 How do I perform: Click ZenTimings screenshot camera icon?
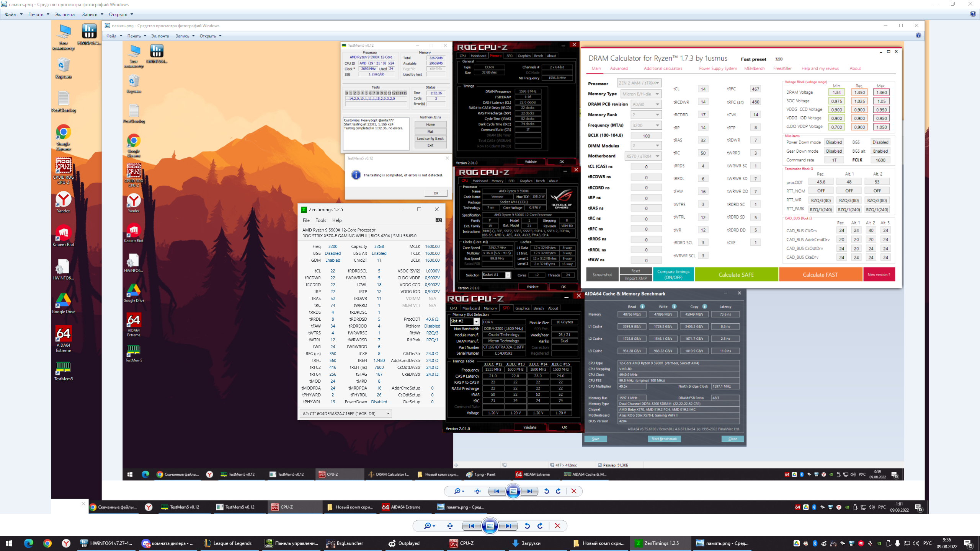tap(439, 220)
